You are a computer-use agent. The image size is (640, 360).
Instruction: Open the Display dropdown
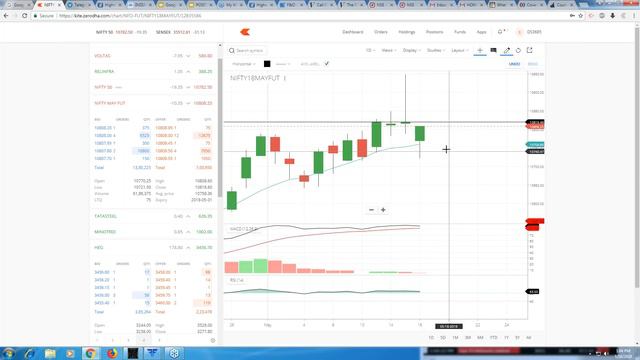[411, 50]
